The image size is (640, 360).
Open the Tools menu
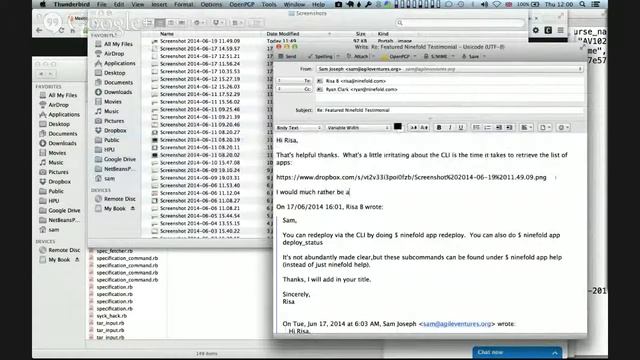click(269, 4)
